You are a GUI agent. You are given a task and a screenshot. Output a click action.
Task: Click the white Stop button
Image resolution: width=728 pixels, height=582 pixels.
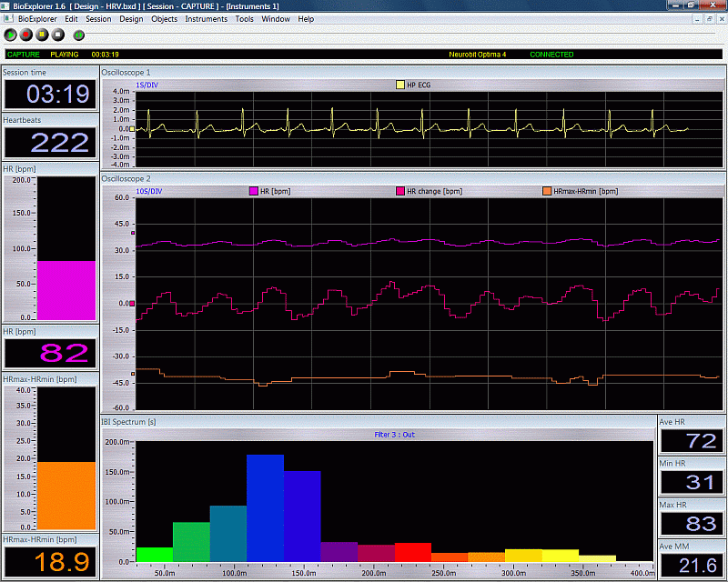(x=57, y=35)
